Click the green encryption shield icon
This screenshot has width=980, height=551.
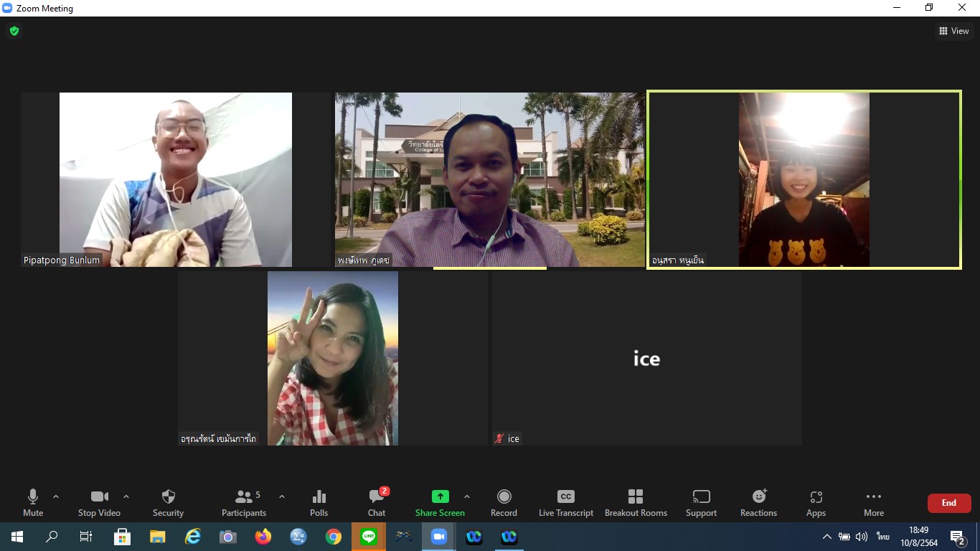(x=14, y=31)
